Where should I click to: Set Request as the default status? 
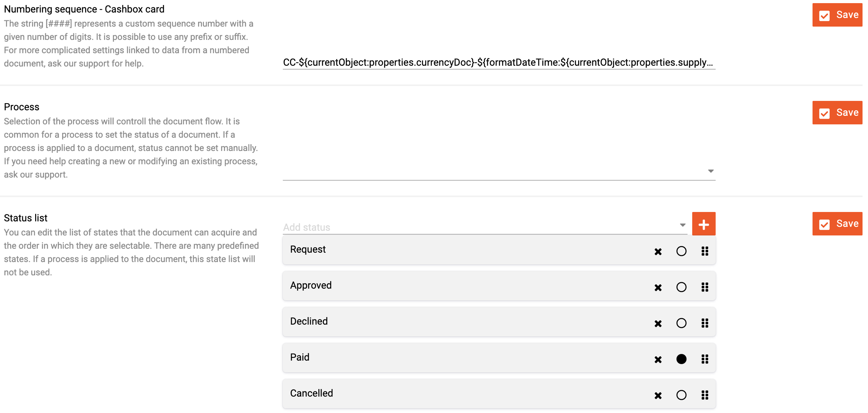point(681,251)
